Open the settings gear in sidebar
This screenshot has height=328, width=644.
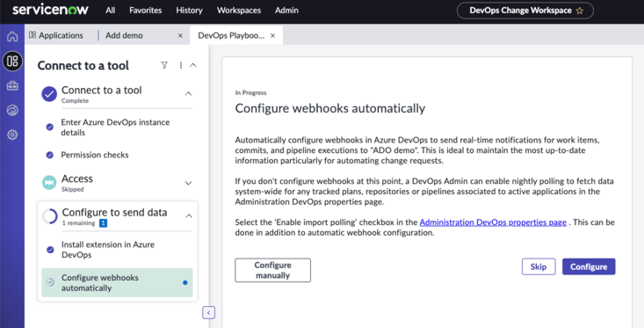[x=12, y=135]
